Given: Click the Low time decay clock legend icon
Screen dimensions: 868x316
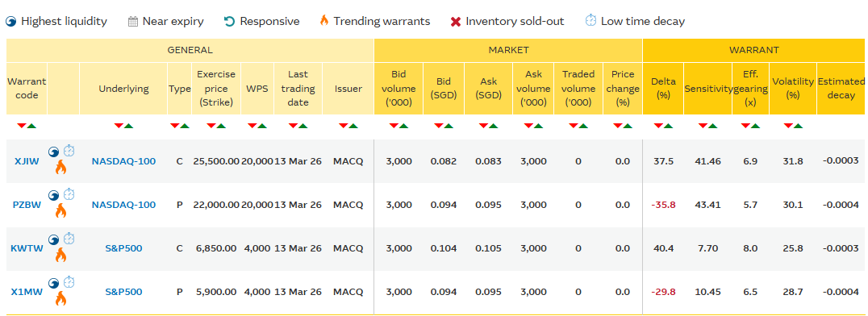Looking at the screenshot, I should [x=590, y=21].
